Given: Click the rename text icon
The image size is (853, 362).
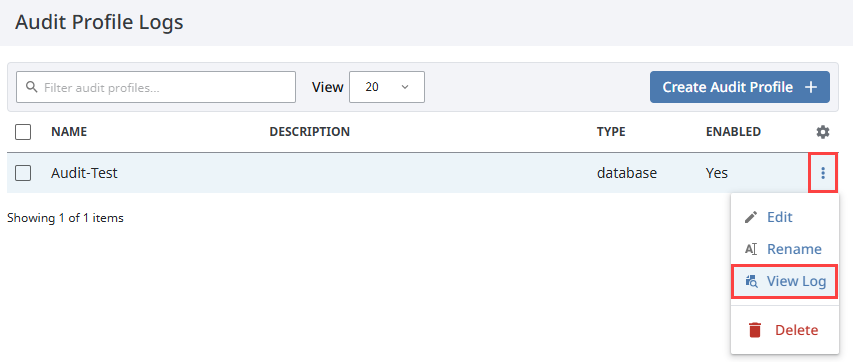Looking at the screenshot, I should pyautogui.click(x=751, y=249).
